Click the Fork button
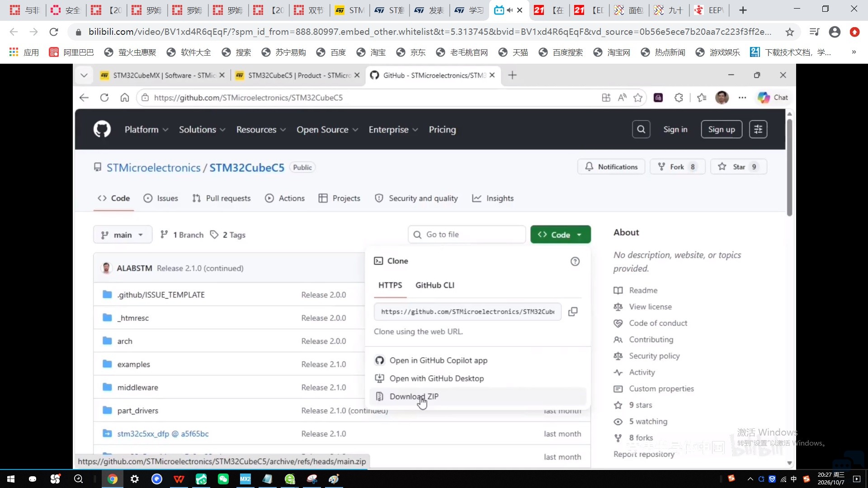868x488 pixels. (677, 167)
